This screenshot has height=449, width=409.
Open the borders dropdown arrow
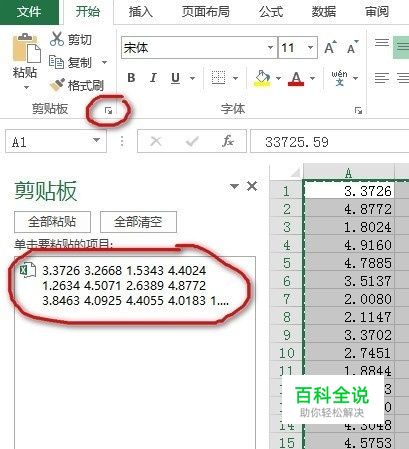pyautogui.click(x=235, y=79)
